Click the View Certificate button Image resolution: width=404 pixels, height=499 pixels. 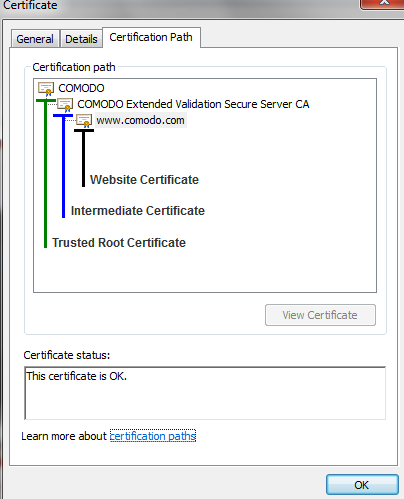click(320, 315)
